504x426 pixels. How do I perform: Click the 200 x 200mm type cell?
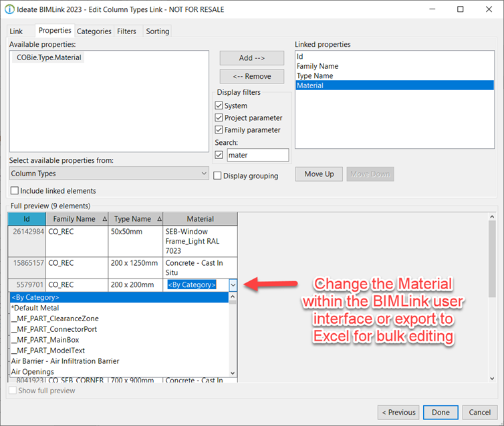pos(136,284)
